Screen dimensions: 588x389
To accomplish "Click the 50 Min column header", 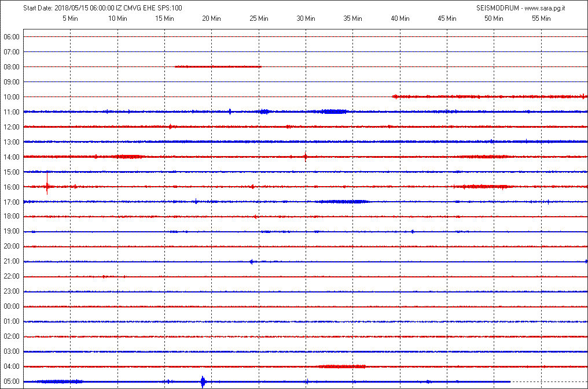I will pos(494,18).
